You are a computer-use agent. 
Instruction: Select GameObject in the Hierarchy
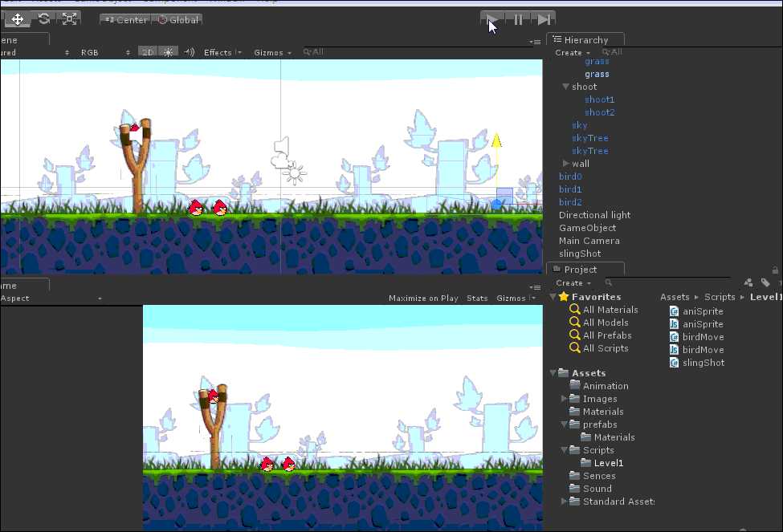coord(587,228)
